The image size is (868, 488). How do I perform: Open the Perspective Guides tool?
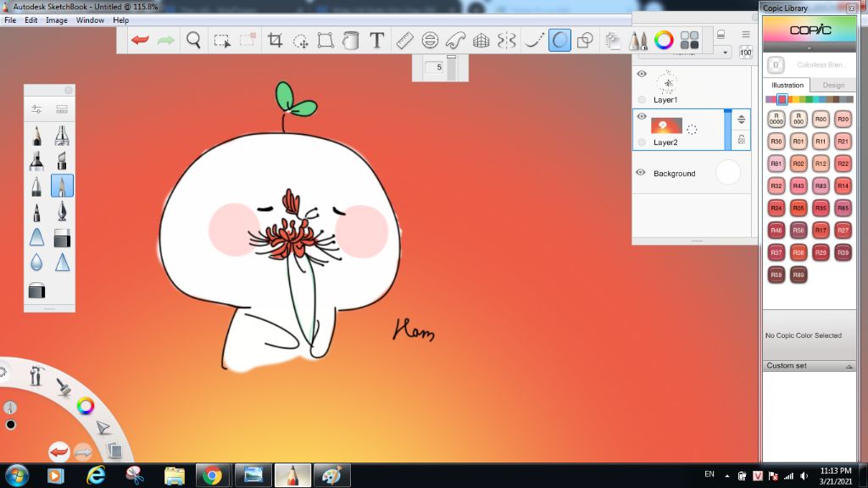[481, 41]
